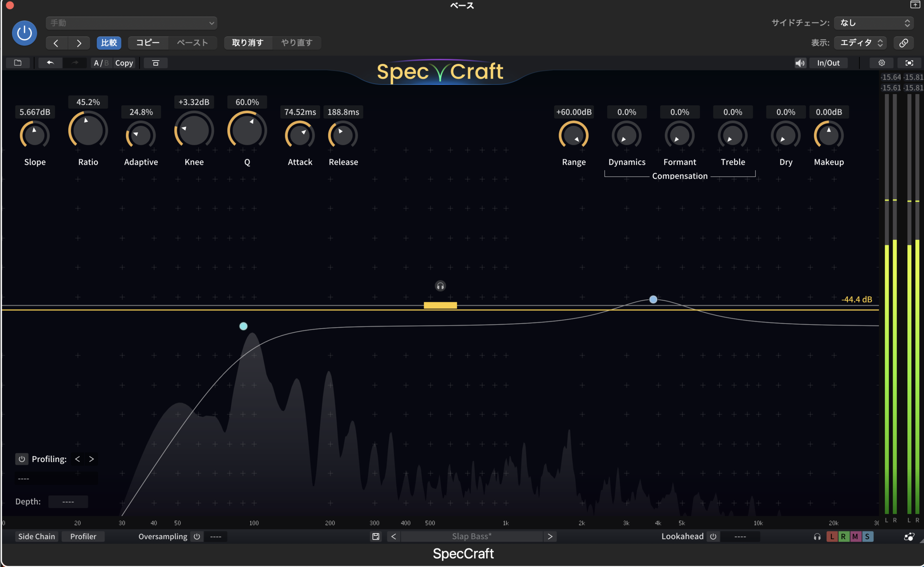Screen dimensions: 924x567
Task: Open the preset folder icon
Action: tap(18, 63)
